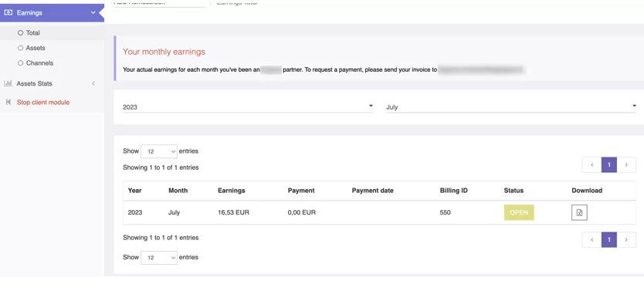Open the top Show entries count dropdown
Viewport: 644px width, 291px height.
(159, 151)
